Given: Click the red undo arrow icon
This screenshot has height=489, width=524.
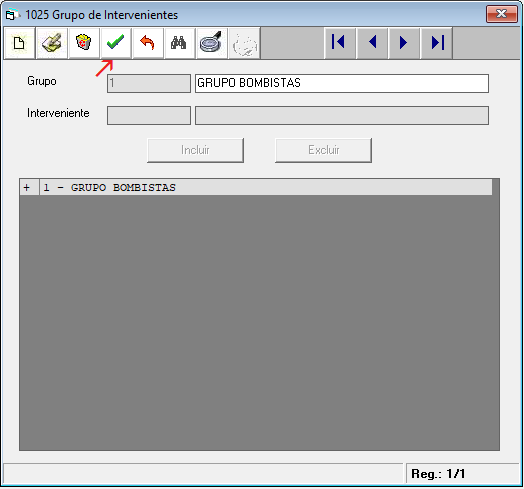Looking at the screenshot, I should pos(148,43).
